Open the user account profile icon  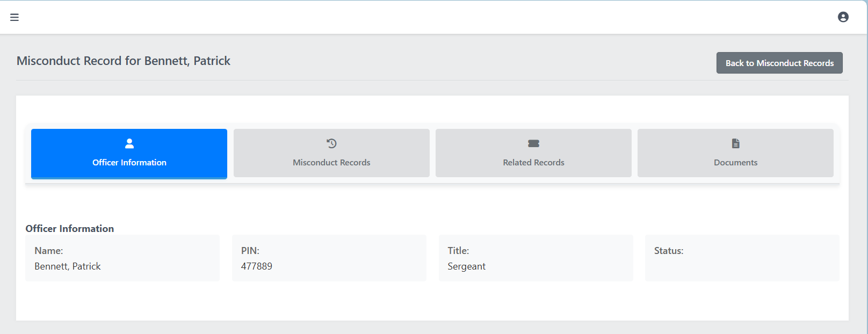click(x=843, y=17)
